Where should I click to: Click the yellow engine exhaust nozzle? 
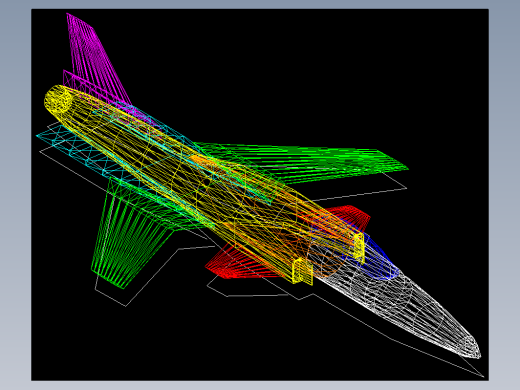click(x=58, y=99)
